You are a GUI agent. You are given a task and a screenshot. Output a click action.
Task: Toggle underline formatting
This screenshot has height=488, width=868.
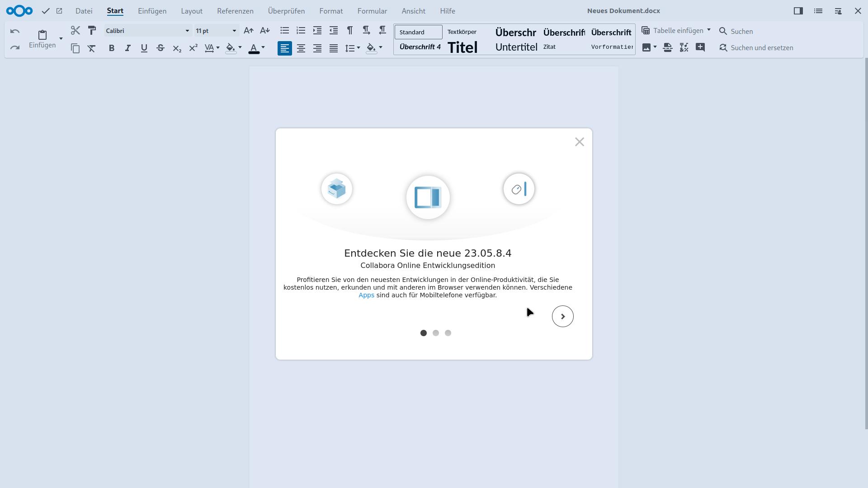(144, 48)
